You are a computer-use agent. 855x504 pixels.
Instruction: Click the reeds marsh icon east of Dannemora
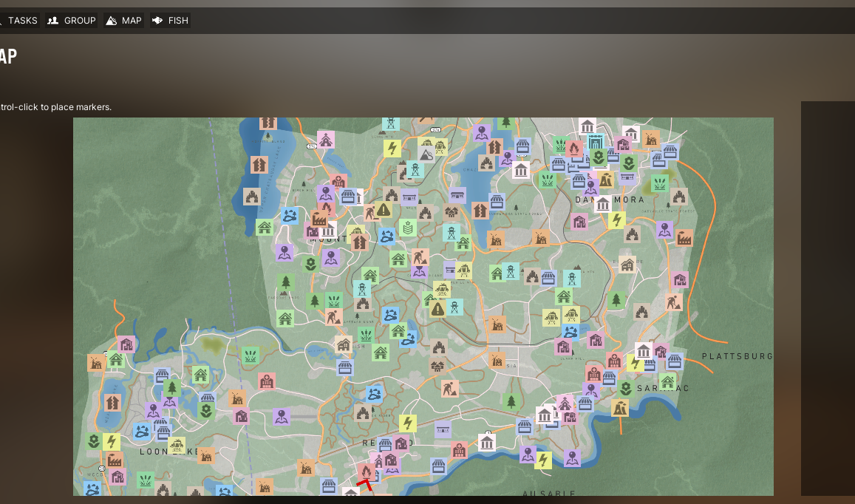tap(660, 183)
